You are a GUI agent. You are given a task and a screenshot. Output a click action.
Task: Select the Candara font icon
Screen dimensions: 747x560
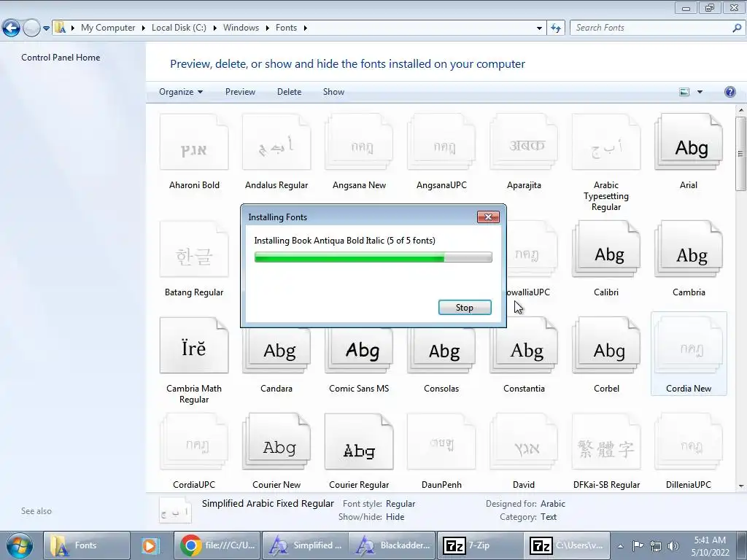coord(276,350)
